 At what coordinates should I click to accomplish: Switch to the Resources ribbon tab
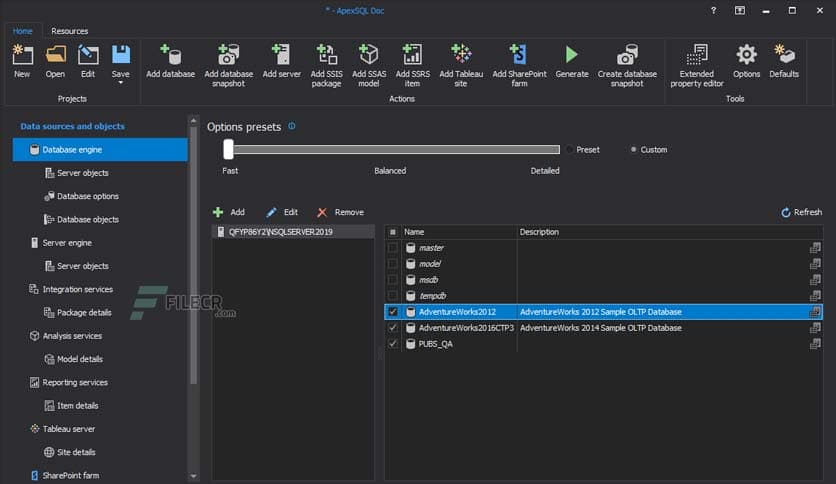(69, 31)
